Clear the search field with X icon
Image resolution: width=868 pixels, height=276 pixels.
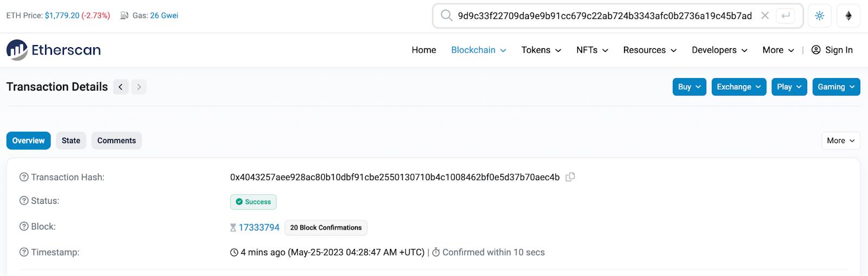[765, 16]
